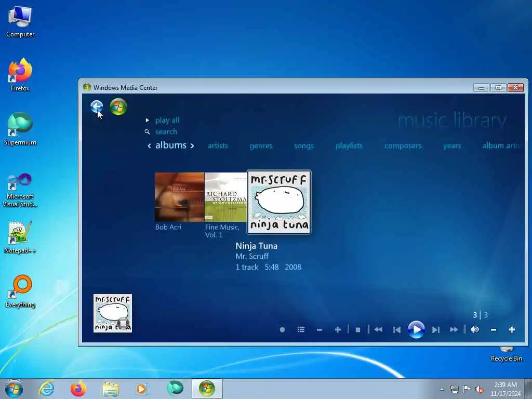The height and width of the screenshot is (399, 532).
Task: Open Windows Explorer folder in taskbar
Action: point(111,389)
